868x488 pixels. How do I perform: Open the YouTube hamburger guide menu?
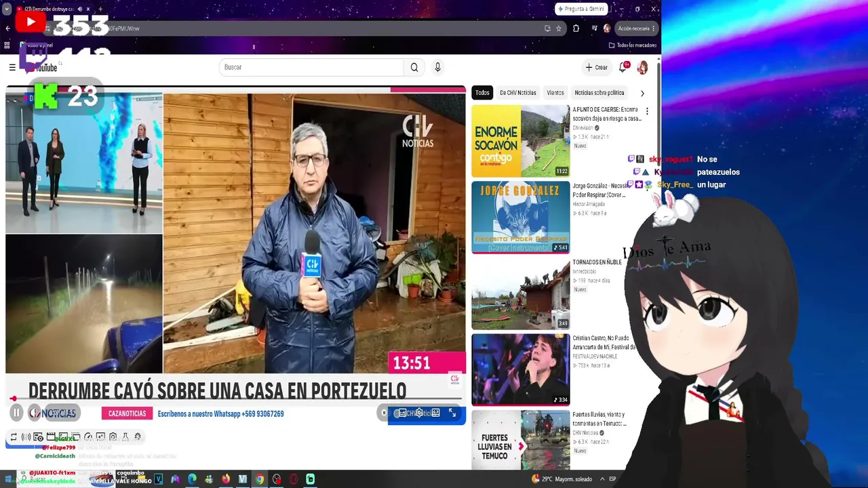pos(12,67)
